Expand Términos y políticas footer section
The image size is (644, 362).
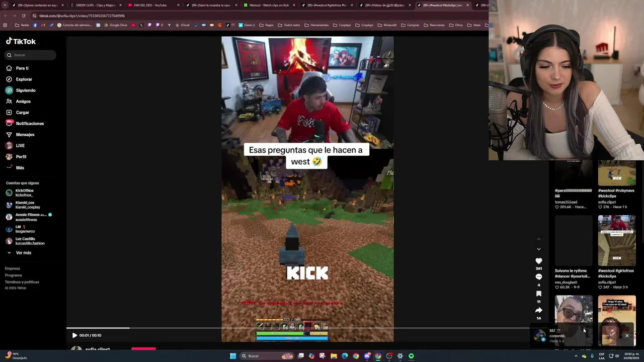(22, 282)
